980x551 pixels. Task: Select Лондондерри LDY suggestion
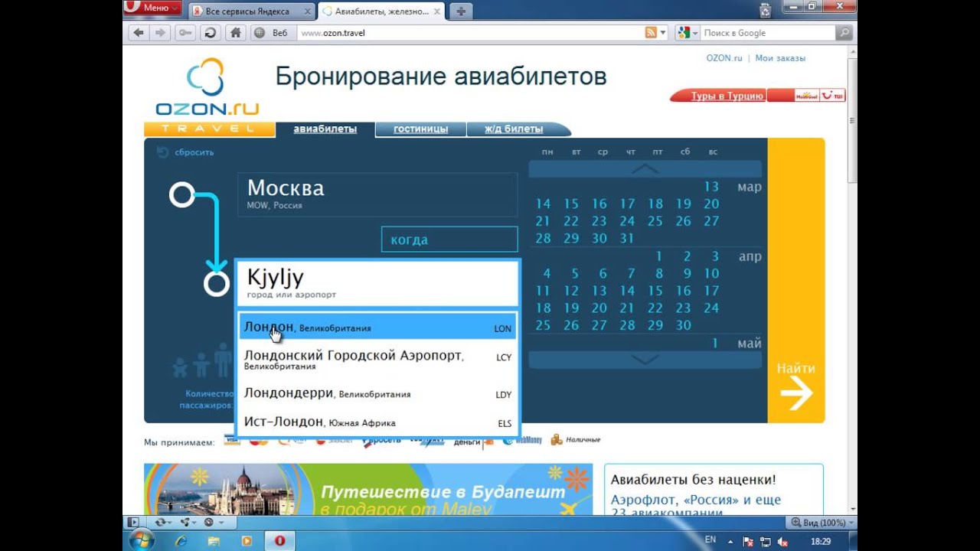(377, 394)
